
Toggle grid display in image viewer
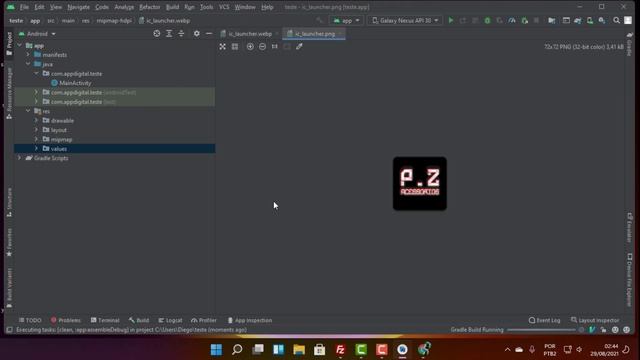pos(235,47)
